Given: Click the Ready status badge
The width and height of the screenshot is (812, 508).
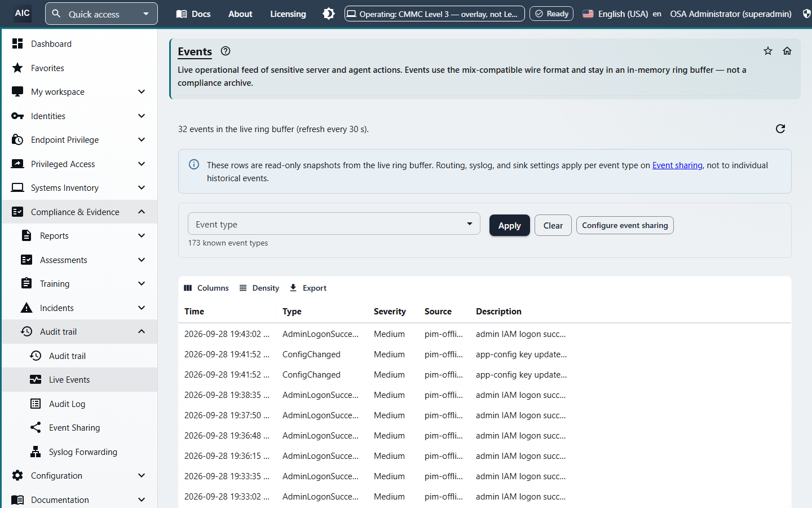Looking at the screenshot, I should tap(551, 14).
